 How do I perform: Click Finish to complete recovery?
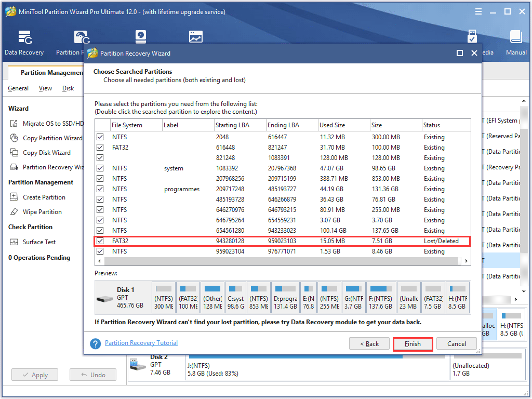(x=413, y=344)
